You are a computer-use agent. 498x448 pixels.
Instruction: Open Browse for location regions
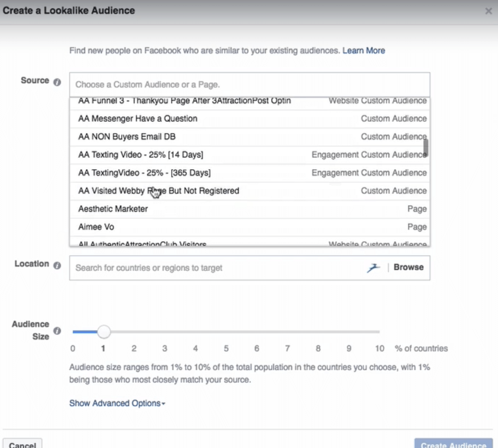408,267
